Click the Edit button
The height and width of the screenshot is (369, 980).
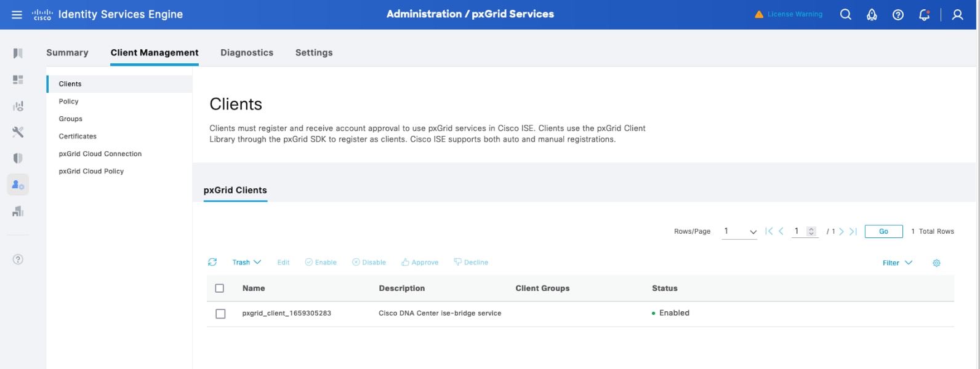coord(283,263)
